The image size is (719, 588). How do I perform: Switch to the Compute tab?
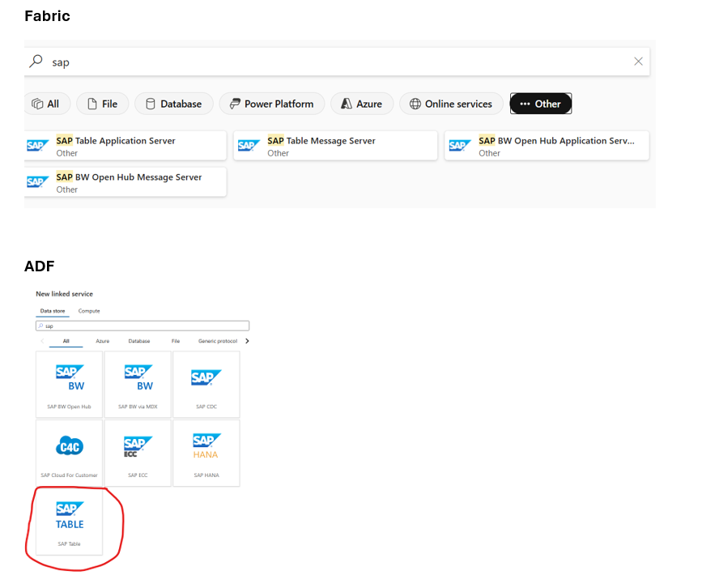88,310
